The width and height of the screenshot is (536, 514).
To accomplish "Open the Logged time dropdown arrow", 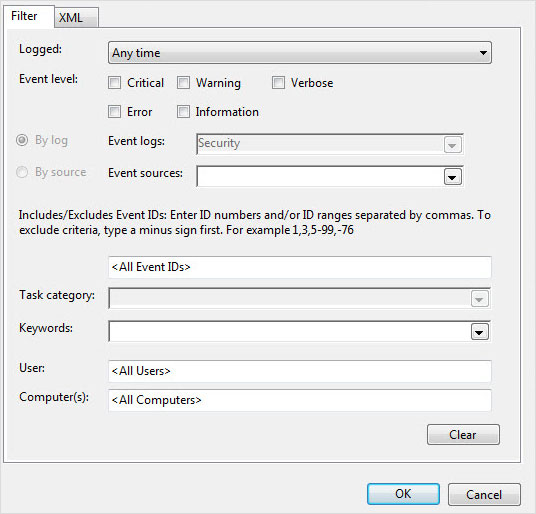I will 483,53.
